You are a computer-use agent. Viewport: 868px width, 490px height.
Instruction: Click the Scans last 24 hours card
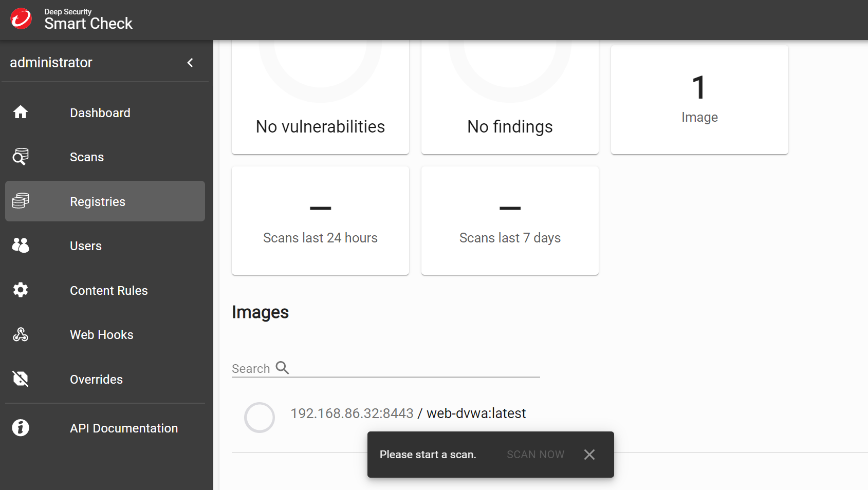coord(320,220)
